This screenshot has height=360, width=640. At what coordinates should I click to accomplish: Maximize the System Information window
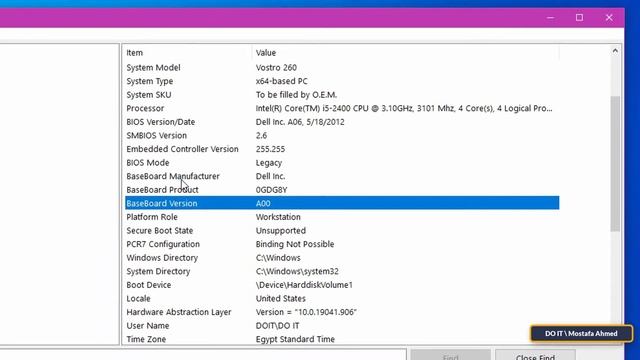point(579,18)
